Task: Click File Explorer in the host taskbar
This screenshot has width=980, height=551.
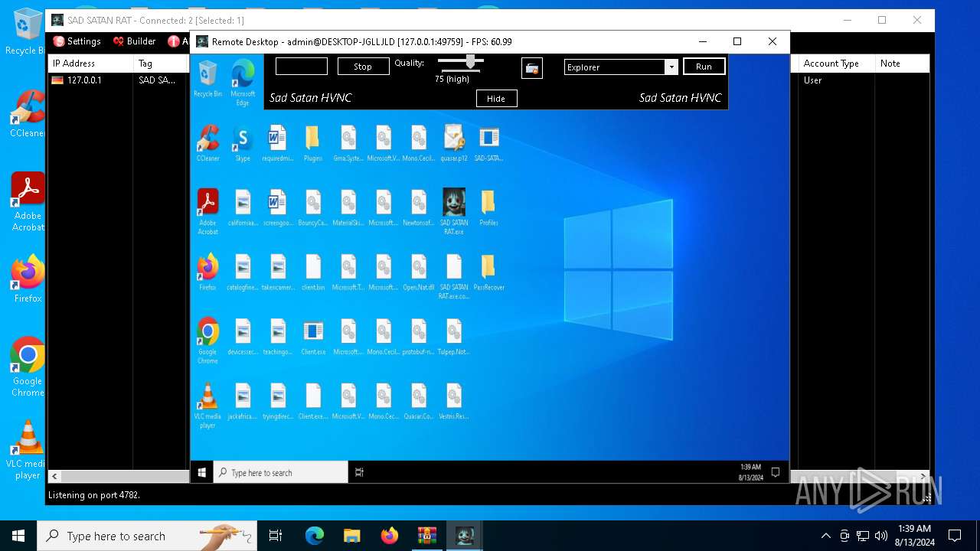Action: click(x=351, y=536)
